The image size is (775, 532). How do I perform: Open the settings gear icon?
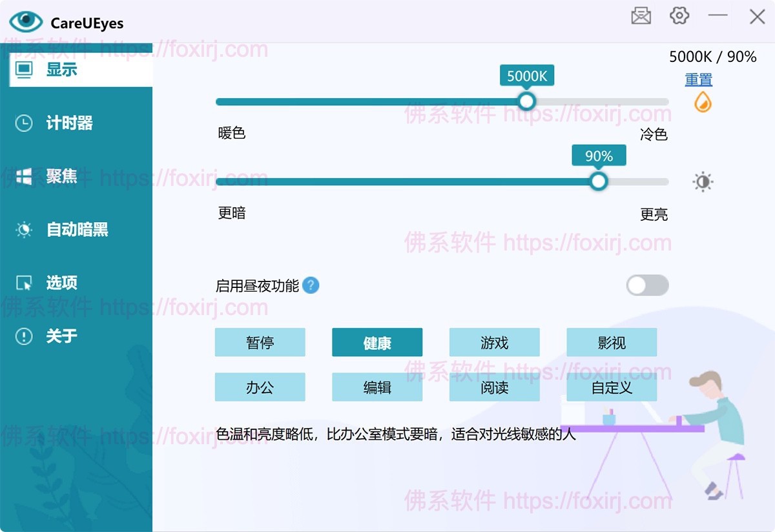(x=679, y=15)
